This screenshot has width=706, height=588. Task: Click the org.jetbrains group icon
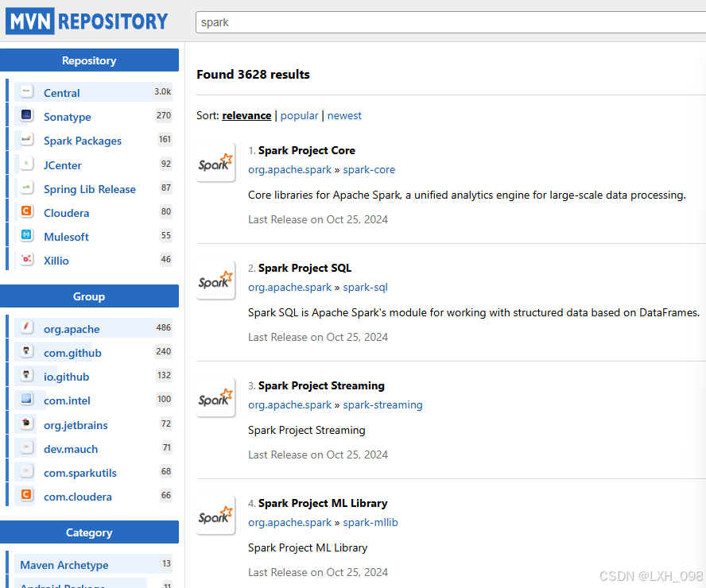click(26, 424)
